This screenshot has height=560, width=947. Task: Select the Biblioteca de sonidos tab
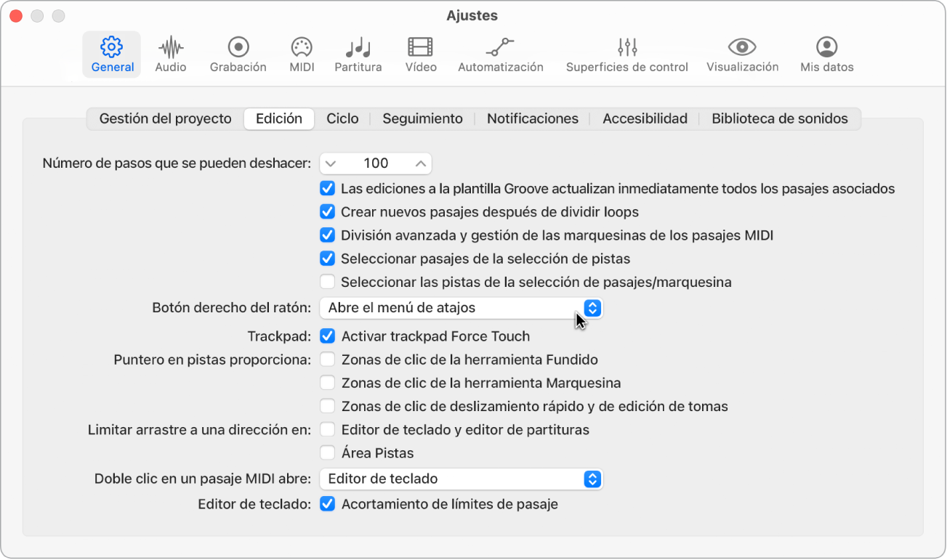point(779,118)
